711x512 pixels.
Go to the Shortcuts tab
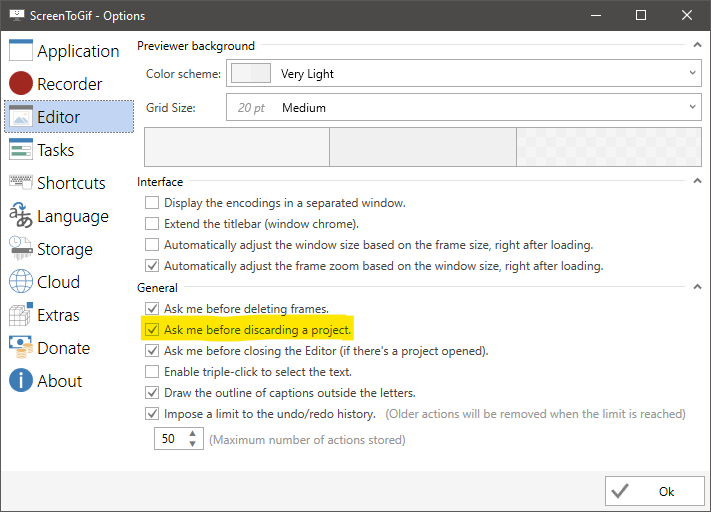point(71,183)
